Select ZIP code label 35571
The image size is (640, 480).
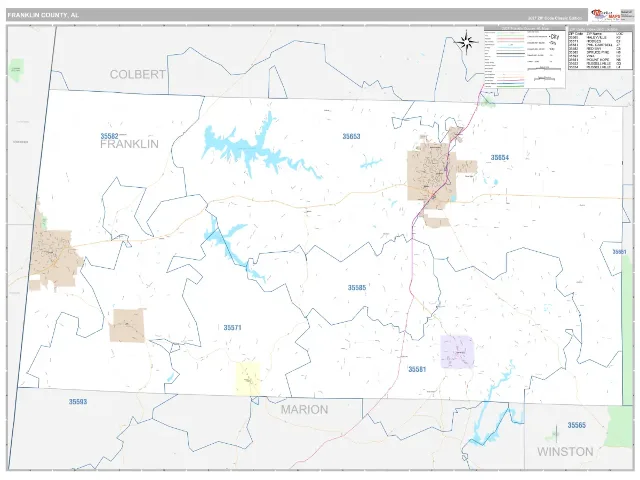(x=232, y=327)
